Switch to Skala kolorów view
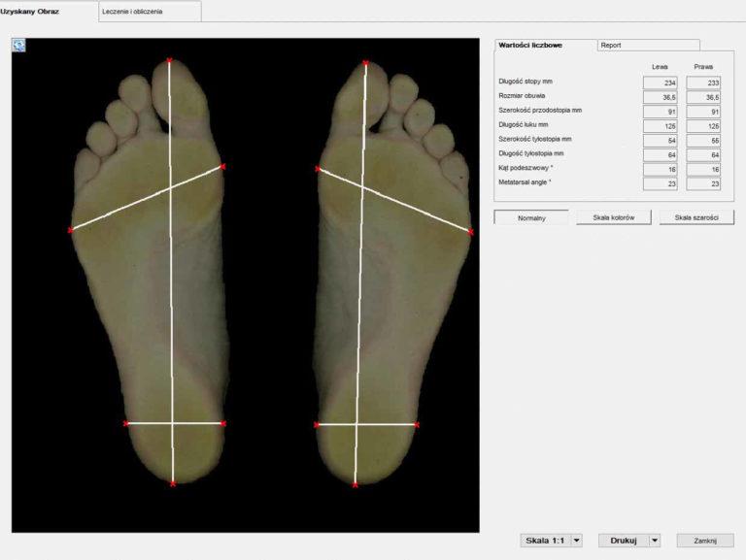The image size is (746, 560). point(613,217)
